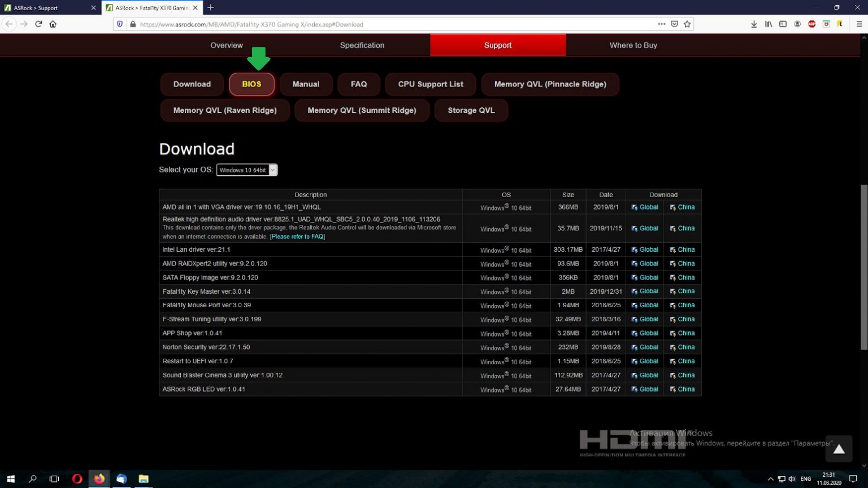Download AMD all in 1 driver from Global

pos(645,207)
